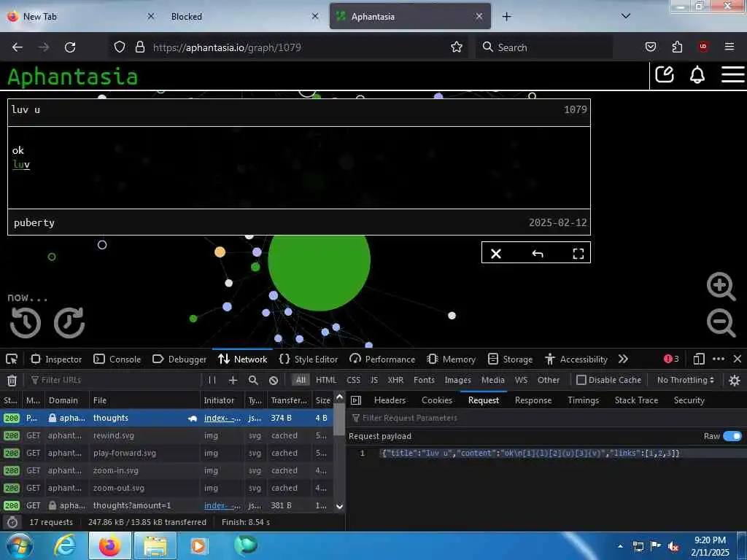Reload the Aphantasia page
This screenshot has width=747, height=560.
(x=70, y=47)
